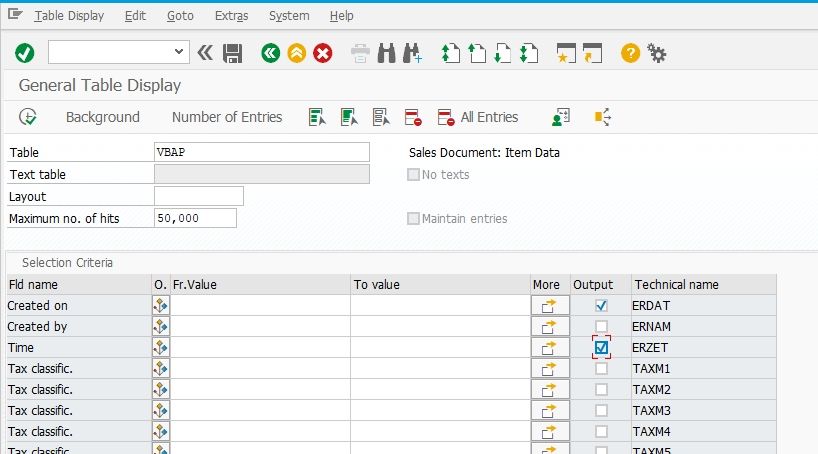
Task: Click the green user settings icon
Action: (x=561, y=117)
